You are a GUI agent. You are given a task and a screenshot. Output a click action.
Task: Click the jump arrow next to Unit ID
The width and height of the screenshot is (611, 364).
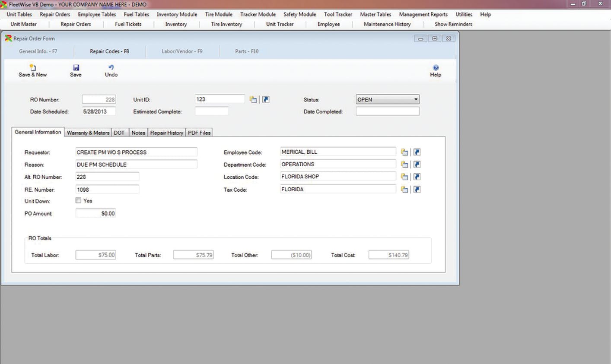point(266,99)
